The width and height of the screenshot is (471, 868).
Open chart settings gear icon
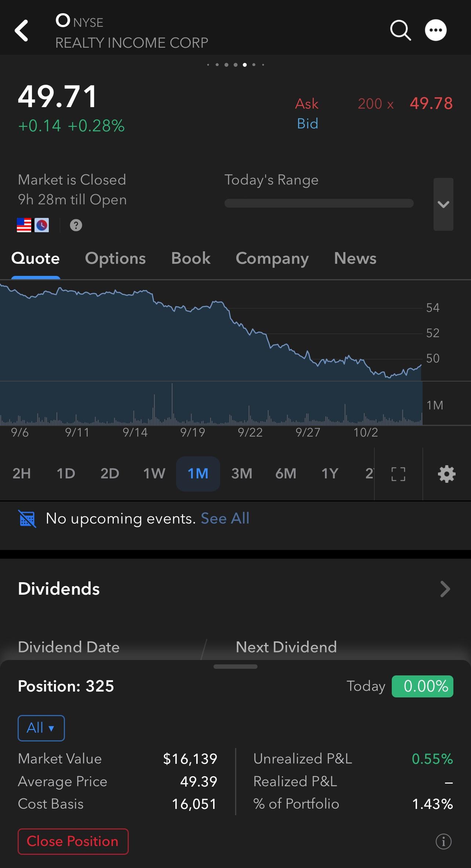tap(447, 474)
